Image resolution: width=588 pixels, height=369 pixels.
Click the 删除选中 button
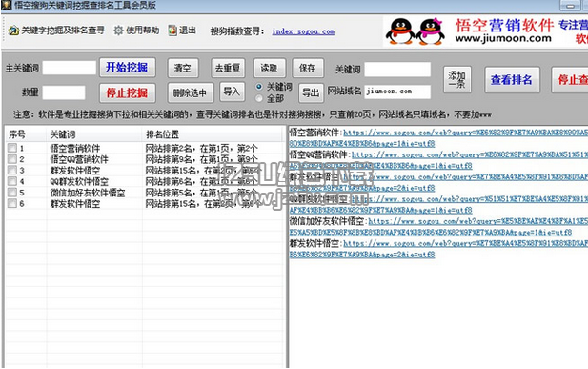tap(191, 92)
